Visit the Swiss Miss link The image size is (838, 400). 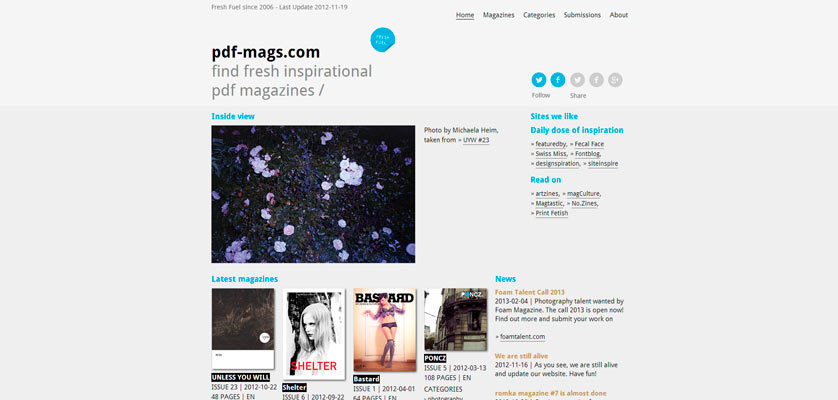[x=550, y=154]
